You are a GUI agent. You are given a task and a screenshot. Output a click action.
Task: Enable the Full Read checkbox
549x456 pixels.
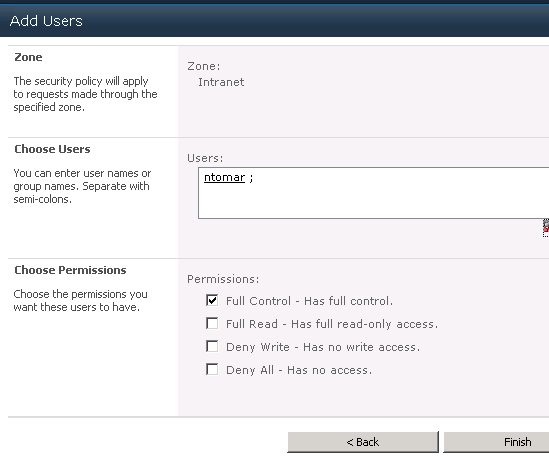[212, 323]
